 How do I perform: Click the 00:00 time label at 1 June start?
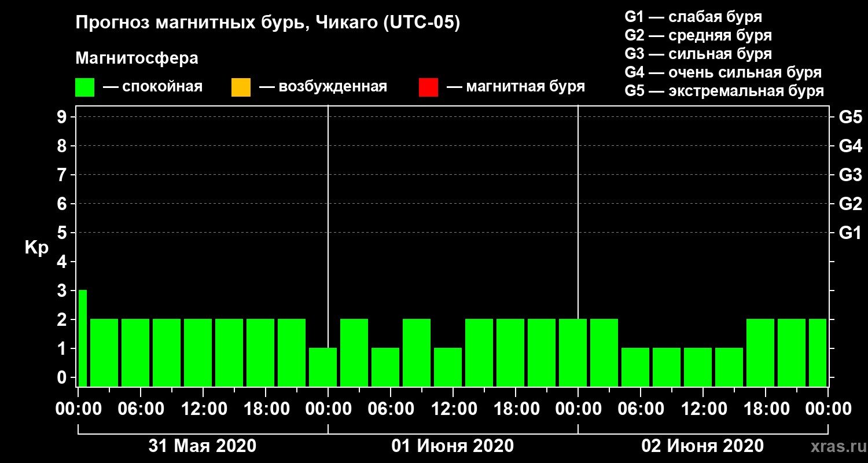(x=328, y=409)
